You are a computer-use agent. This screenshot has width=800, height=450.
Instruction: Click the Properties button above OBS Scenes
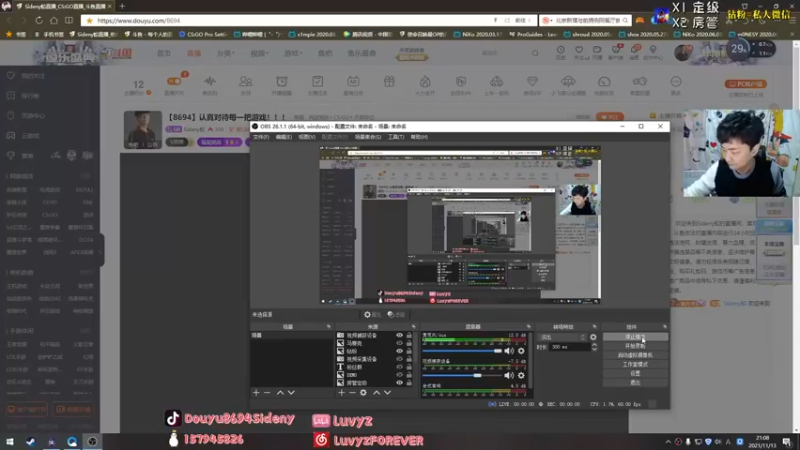point(373,315)
